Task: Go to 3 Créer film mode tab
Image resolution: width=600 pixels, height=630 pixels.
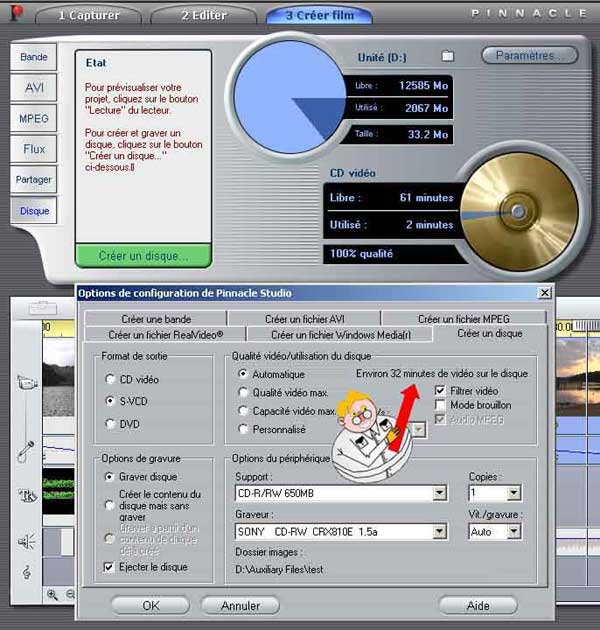Action: click(x=319, y=15)
